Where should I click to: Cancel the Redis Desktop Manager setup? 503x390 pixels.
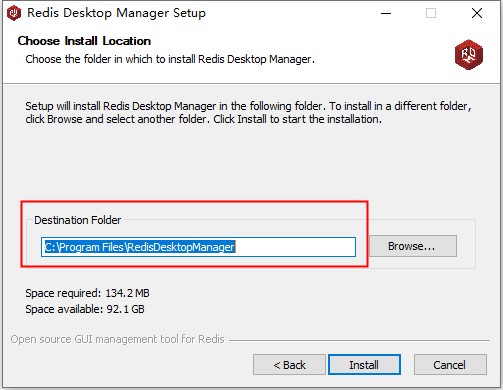pyautogui.click(x=450, y=365)
